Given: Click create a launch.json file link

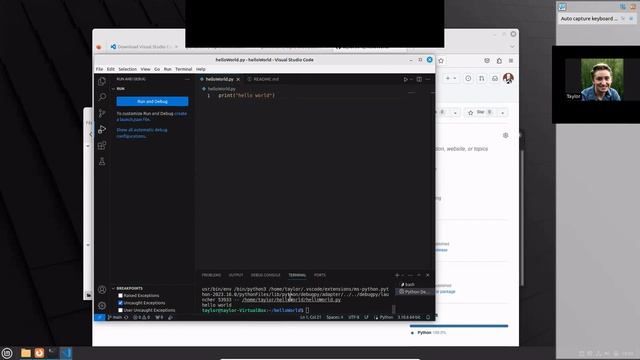Looking at the screenshot, I should (151, 116).
